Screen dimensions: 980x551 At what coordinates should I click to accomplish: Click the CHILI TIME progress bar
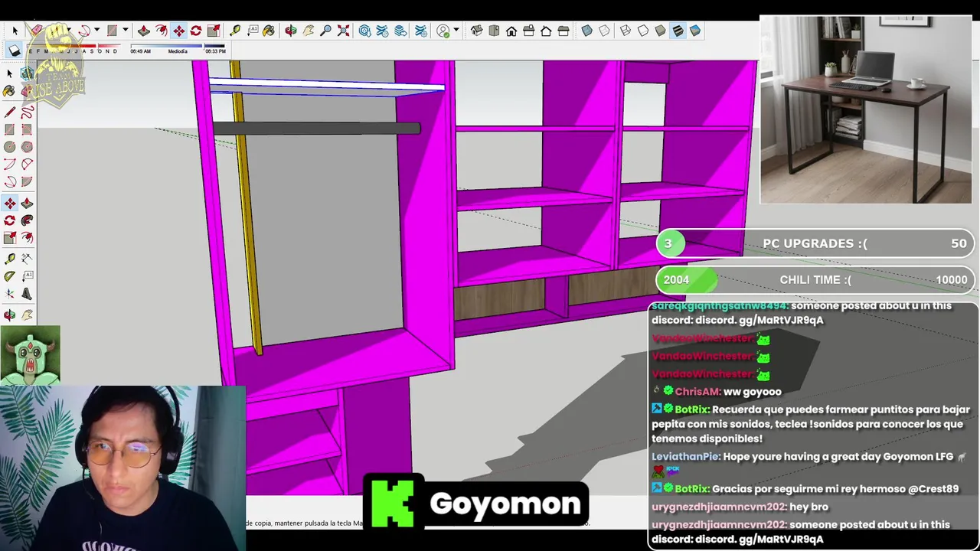[x=815, y=279]
